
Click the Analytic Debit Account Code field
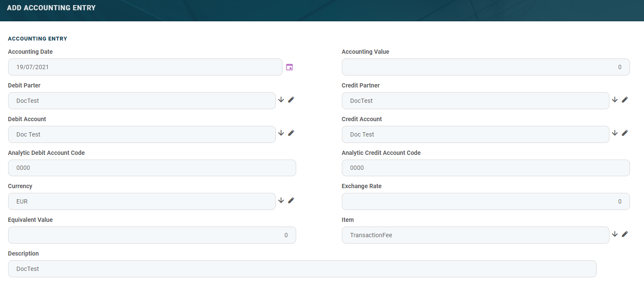coord(152,168)
